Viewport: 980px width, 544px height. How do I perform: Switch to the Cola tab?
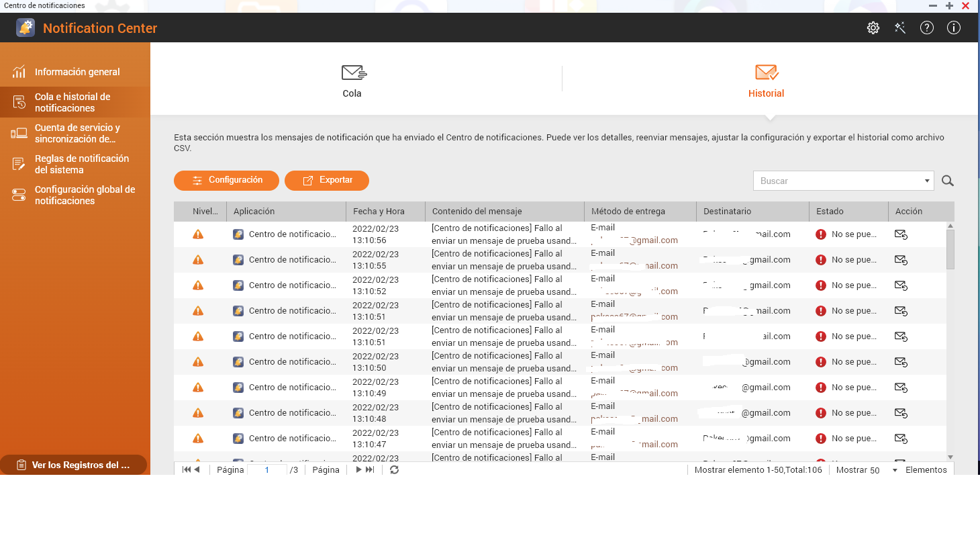352,81
